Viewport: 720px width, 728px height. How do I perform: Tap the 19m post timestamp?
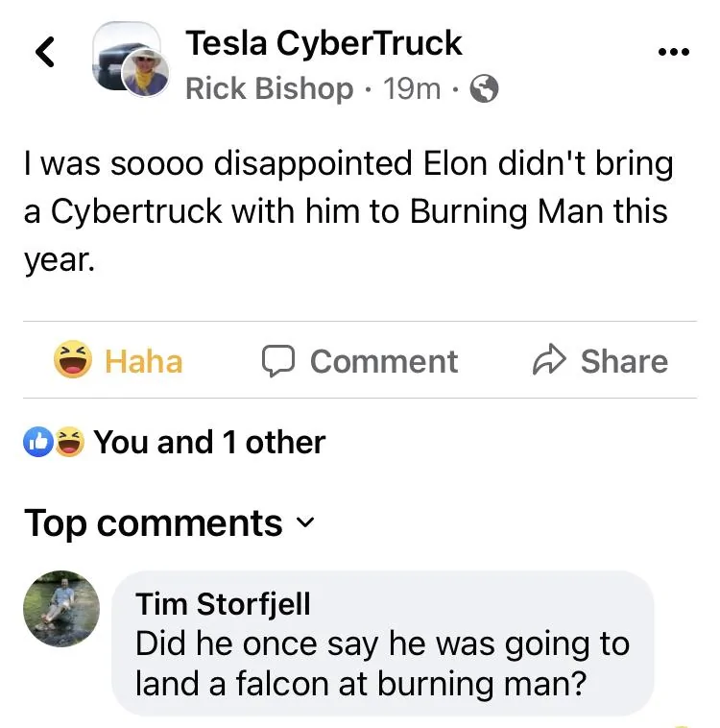pyautogui.click(x=412, y=89)
